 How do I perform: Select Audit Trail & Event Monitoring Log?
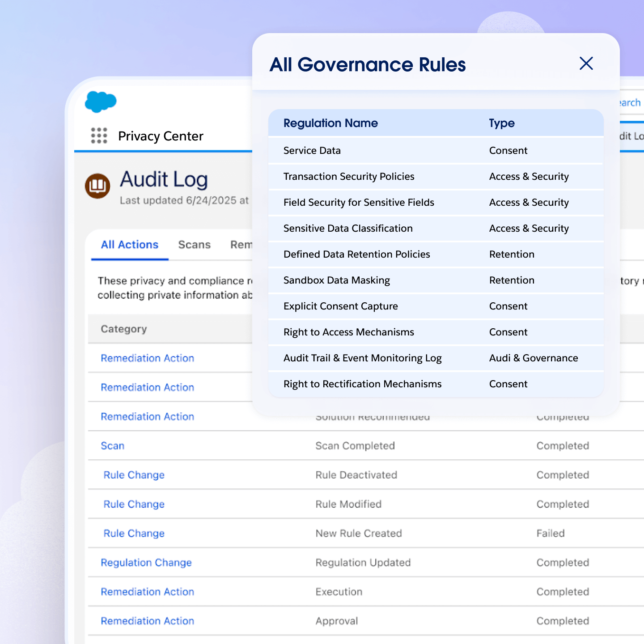tap(436, 358)
